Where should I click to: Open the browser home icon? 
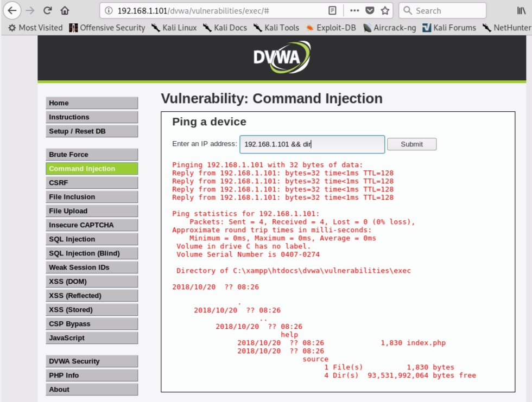tap(65, 10)
